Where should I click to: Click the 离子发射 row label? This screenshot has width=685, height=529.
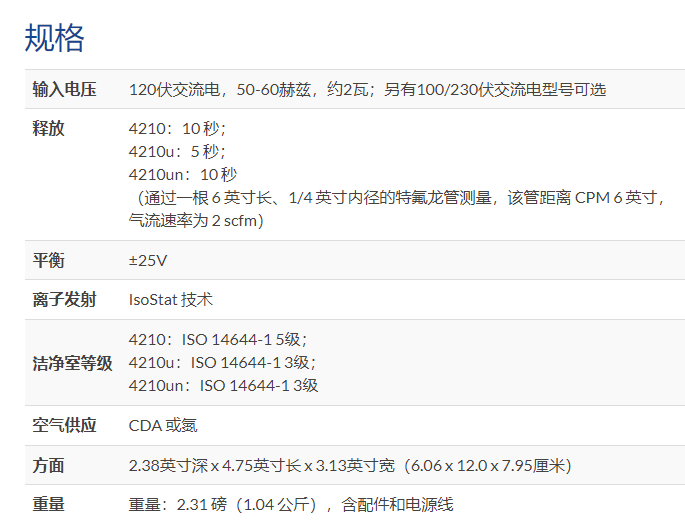click(x=64, y=299)
